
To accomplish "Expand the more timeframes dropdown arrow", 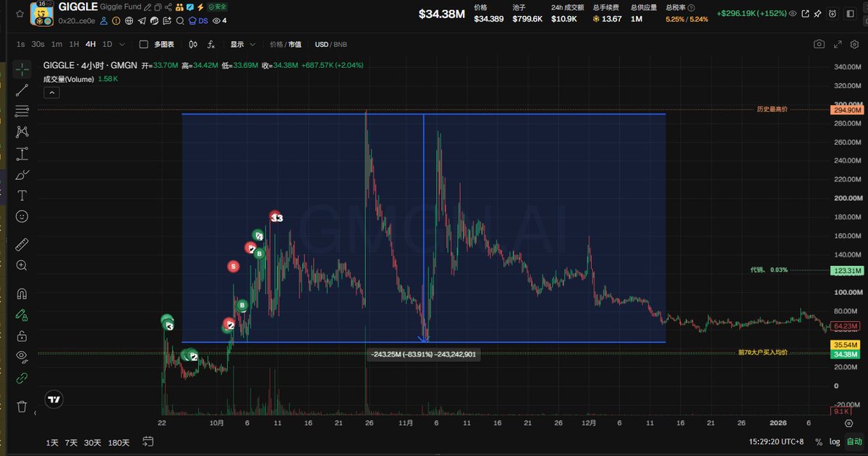I will click(x=122, y=44).
